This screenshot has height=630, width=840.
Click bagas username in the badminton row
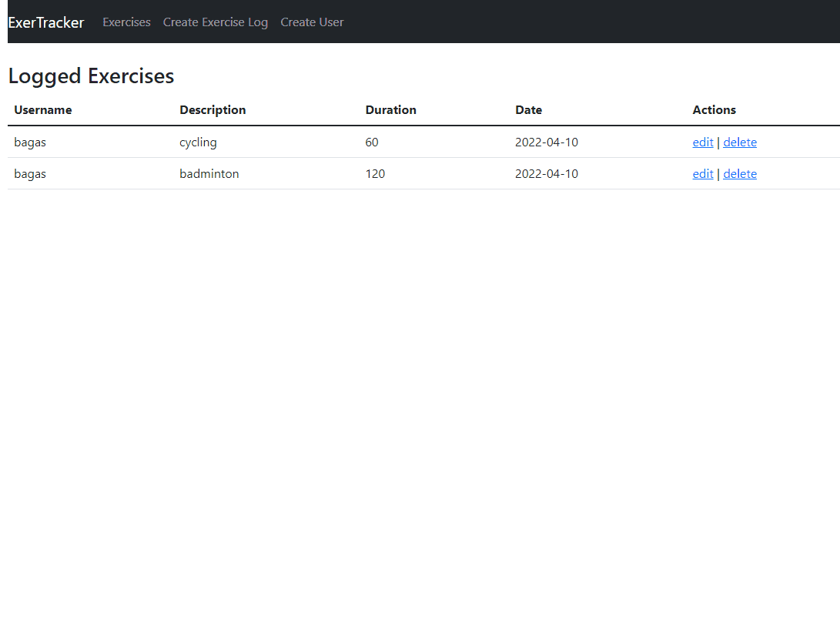[x=30, y=174]
